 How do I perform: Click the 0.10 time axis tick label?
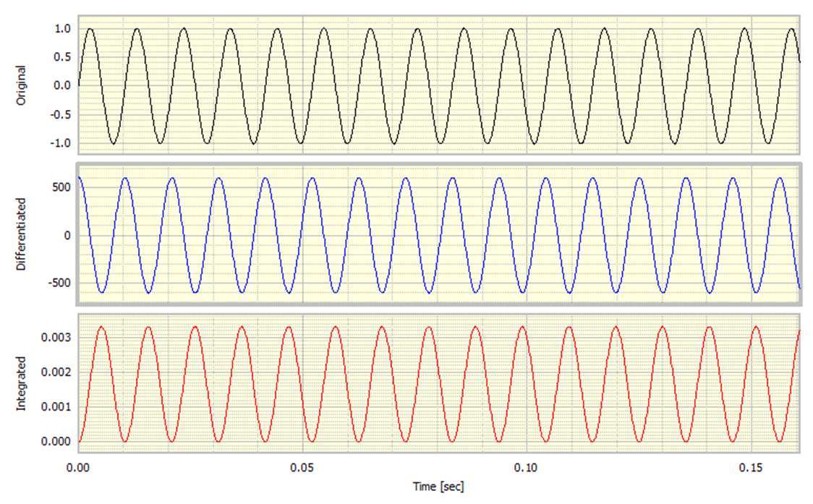(527, 467)
